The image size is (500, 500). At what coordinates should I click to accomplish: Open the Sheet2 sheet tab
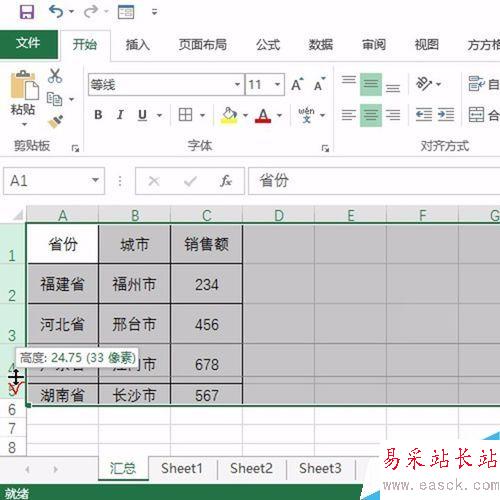[x=251, y=468]
